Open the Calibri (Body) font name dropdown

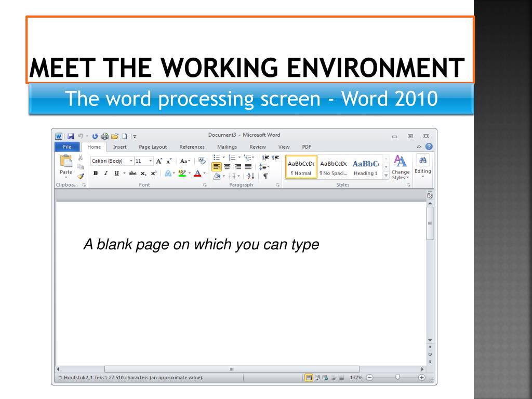131,161
